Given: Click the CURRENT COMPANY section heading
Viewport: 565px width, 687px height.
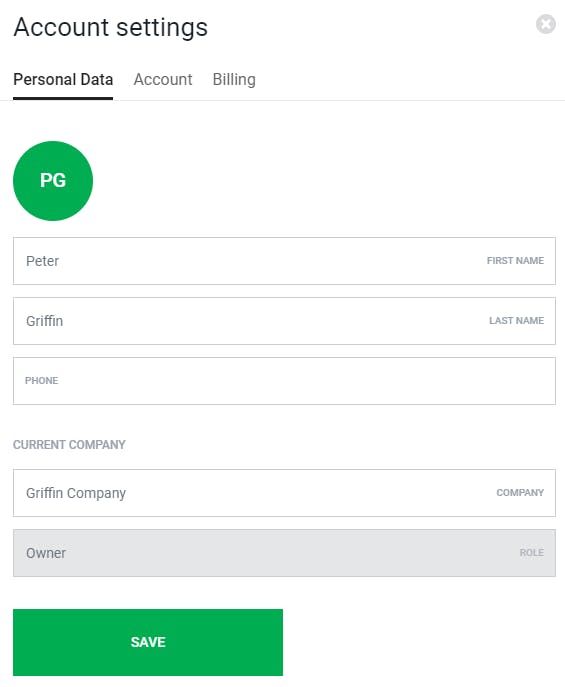Looking at the screenshot, I should tap(69, 445).
